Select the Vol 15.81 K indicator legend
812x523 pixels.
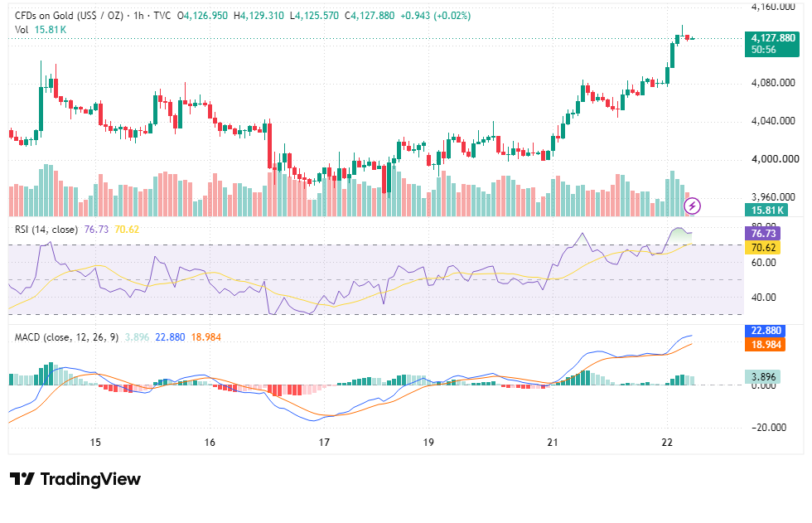pos(41,30)
